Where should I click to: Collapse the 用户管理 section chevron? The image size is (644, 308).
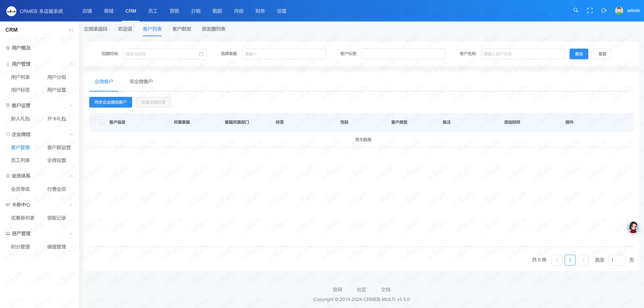71,64
